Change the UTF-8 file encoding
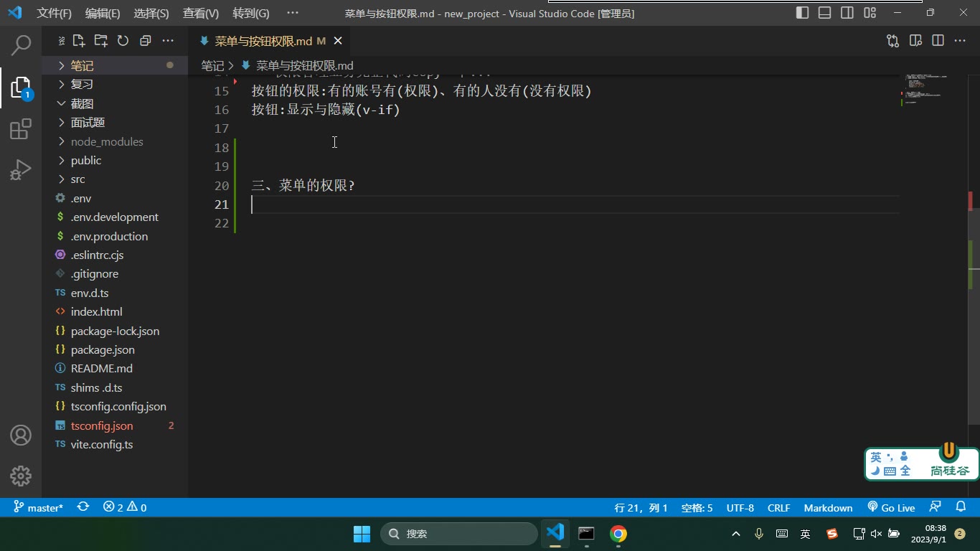This screenshot has width=980, height=551. [x=740, y=507]
